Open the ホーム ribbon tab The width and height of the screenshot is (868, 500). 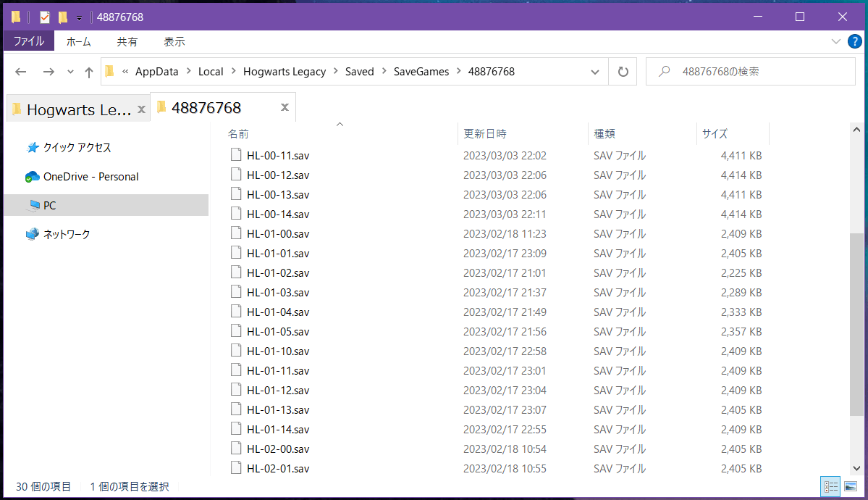[x=79, y=41]
